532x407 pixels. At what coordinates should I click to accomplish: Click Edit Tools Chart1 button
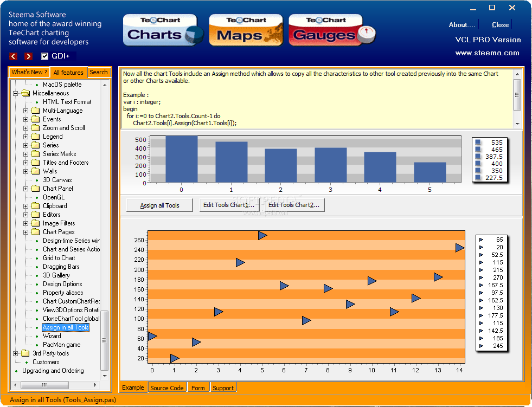(229, 205)
